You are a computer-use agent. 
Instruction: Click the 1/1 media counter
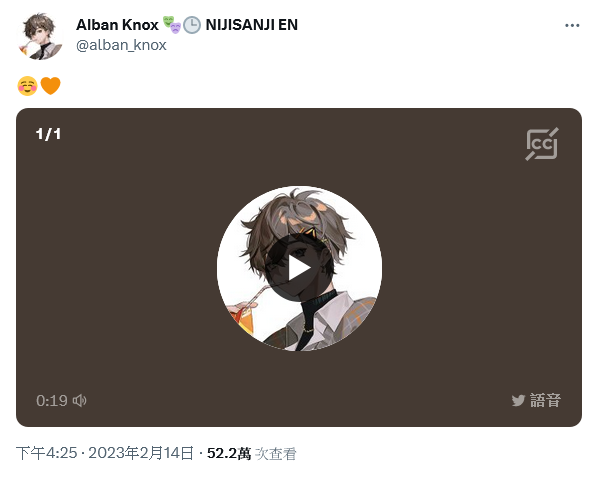(x=48, y=134)
